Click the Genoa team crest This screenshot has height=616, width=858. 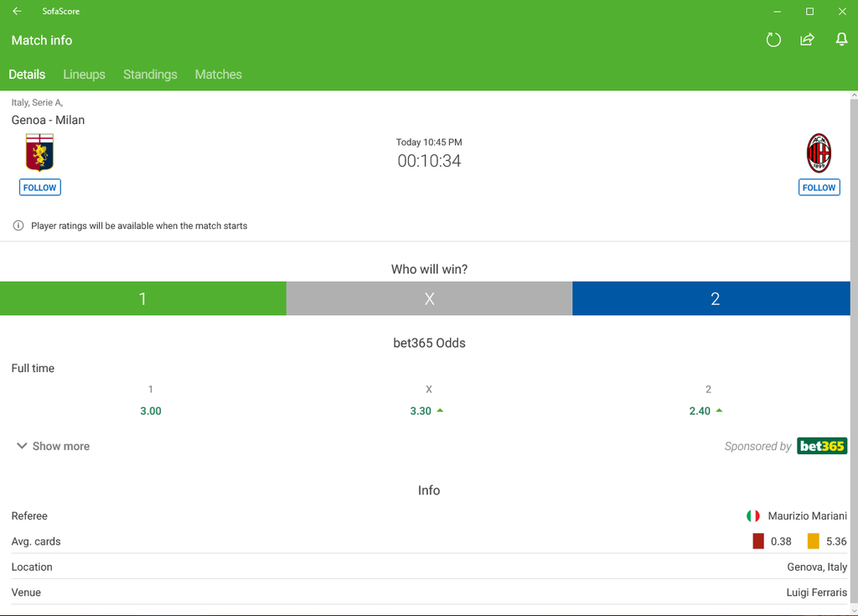point(39,153)
